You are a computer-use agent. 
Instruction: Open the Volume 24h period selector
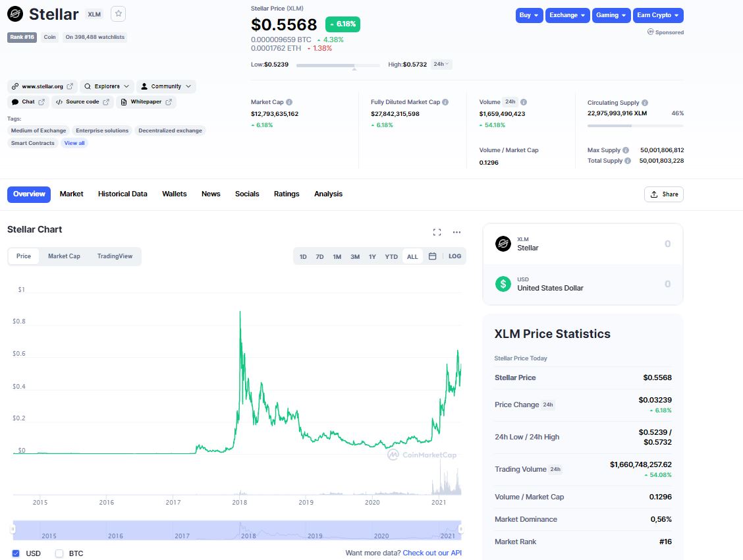(510, 102)
